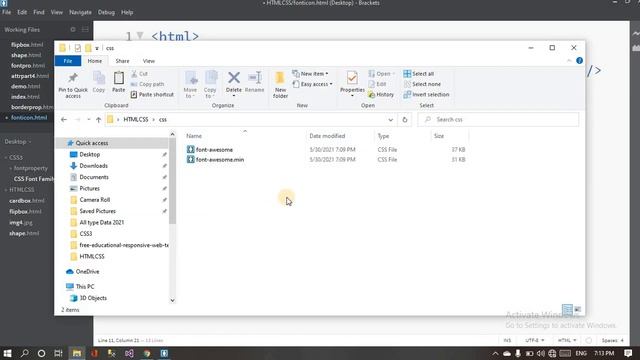This screenshot has height=360, width=640.
Task: Open taskbar search magnifier
Action: 24,353
